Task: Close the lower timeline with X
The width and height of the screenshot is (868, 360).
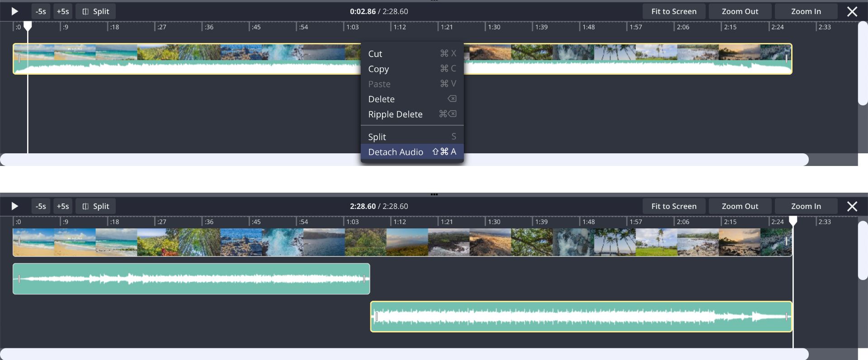Action: tap(852, 206)
